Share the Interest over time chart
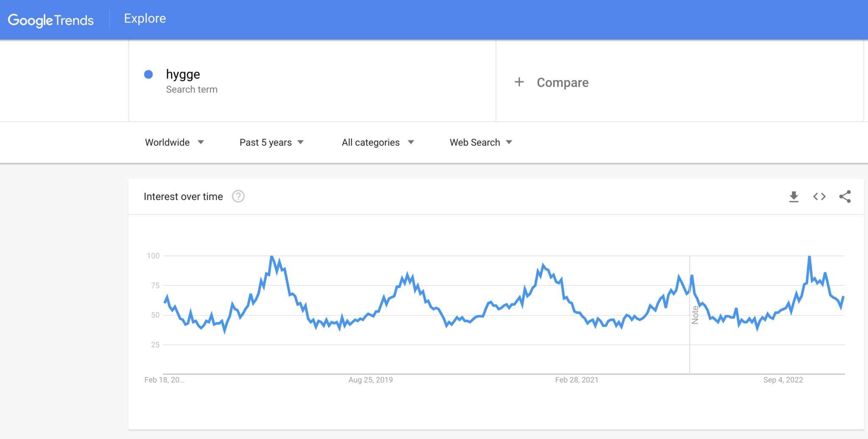 [x=845, y=197]
